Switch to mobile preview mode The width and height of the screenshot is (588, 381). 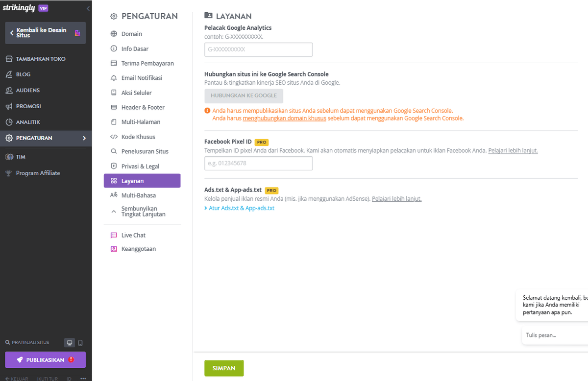point(80,343)
